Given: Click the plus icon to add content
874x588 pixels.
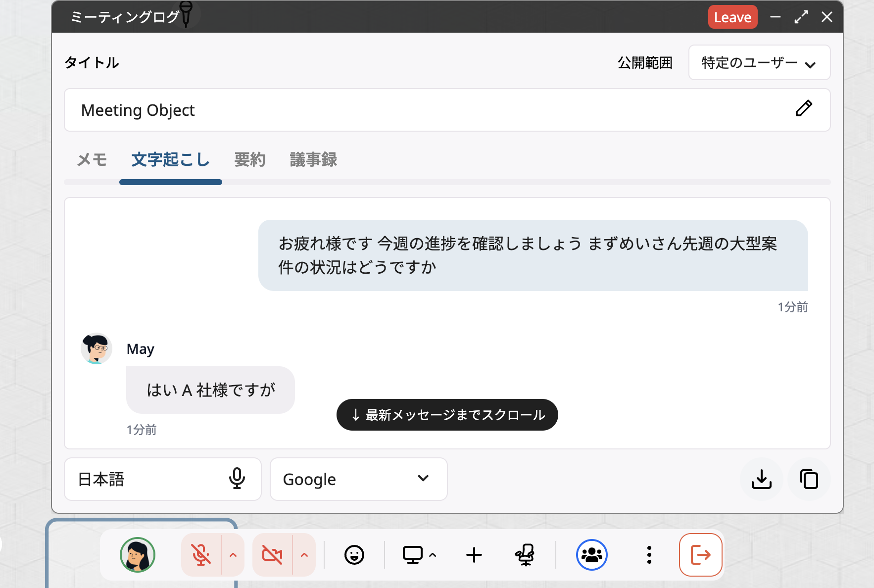Looking at the screenshot, I should [x=474, y=555].
